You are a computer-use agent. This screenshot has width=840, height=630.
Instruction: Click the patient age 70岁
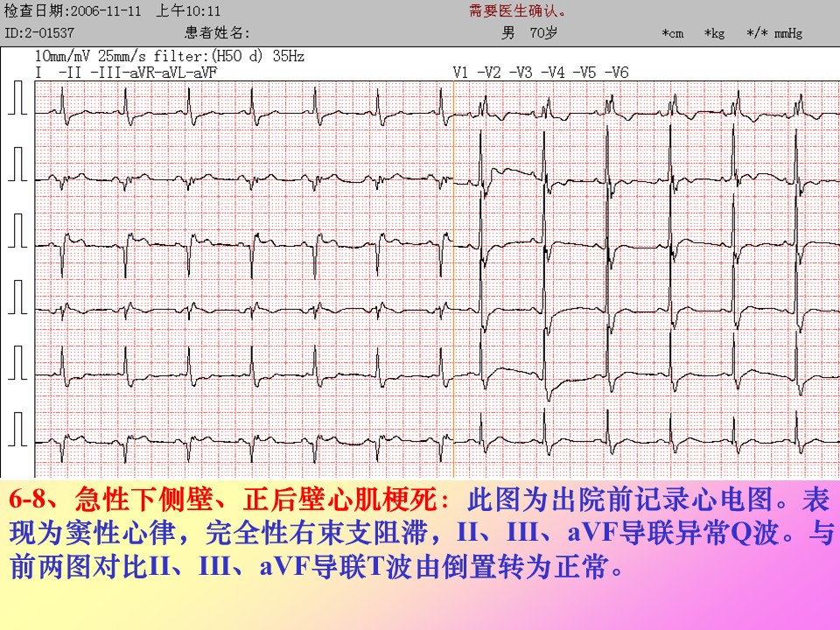(x=543, y=32)
